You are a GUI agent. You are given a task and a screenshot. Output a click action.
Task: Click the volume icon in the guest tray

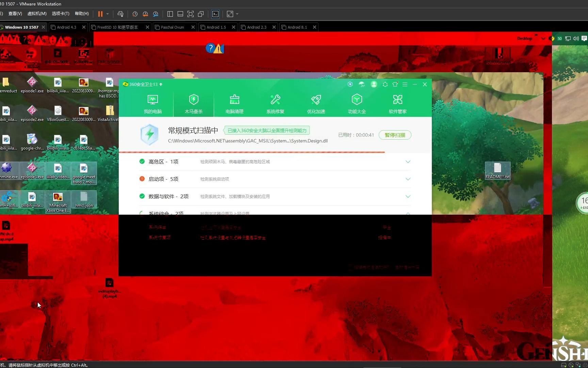coord(576,39)
